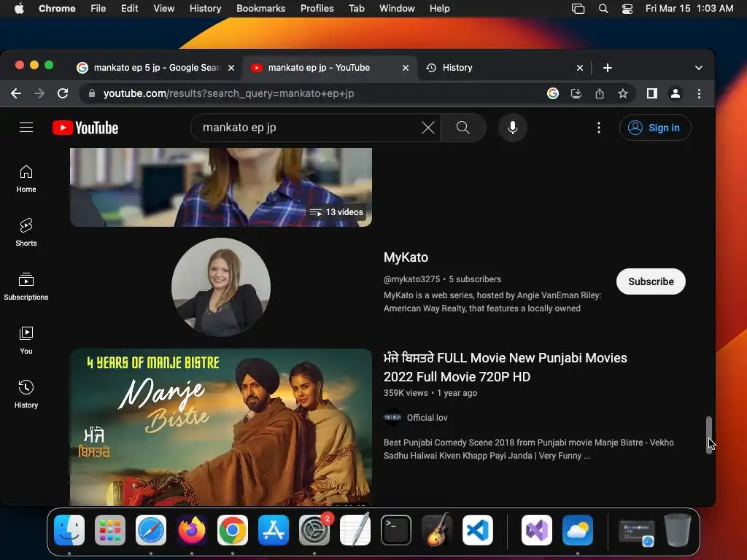Screen dimensions: 747x560
Task: Start voice search with the microphone
Action: [513, 128]
